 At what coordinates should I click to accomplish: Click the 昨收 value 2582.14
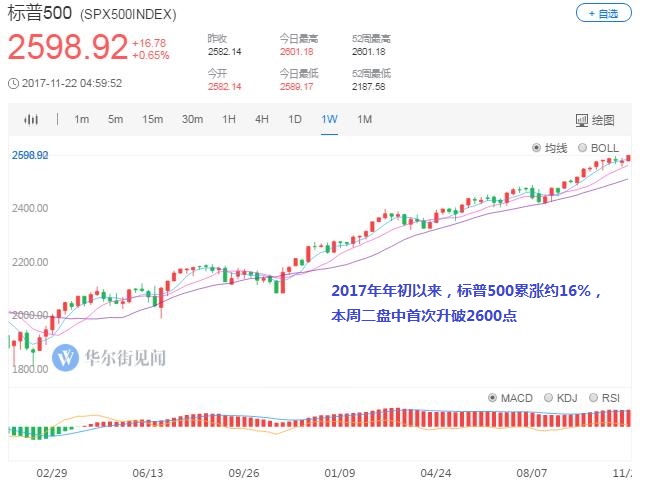click(224, 52)
